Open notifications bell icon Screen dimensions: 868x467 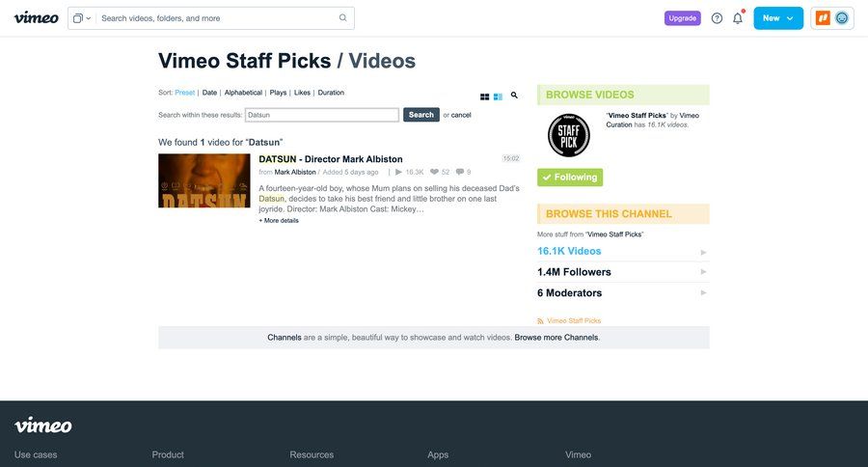[x=738, y=18]
